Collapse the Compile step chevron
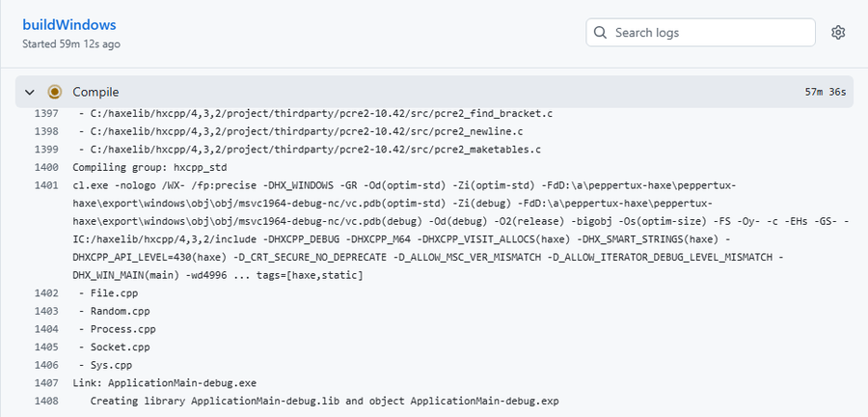Viewport: 868px width, 417px height. tap(30, 92)
